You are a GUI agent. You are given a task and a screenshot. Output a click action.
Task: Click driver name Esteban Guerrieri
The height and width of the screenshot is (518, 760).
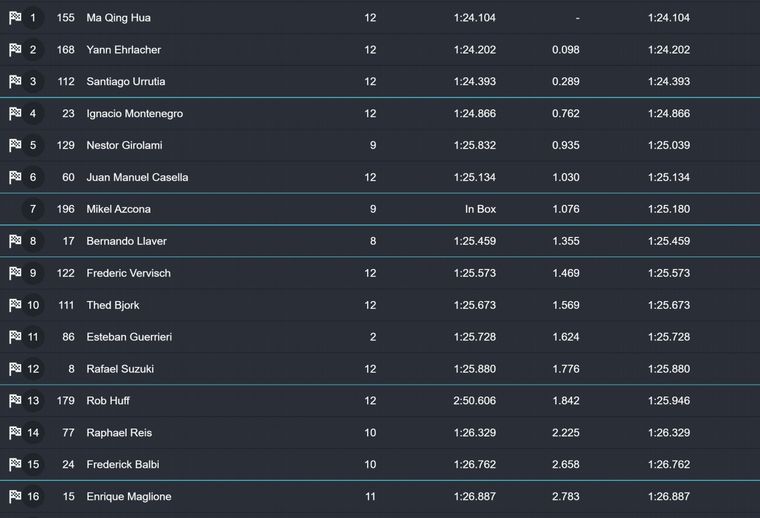(x=129, y=337)
